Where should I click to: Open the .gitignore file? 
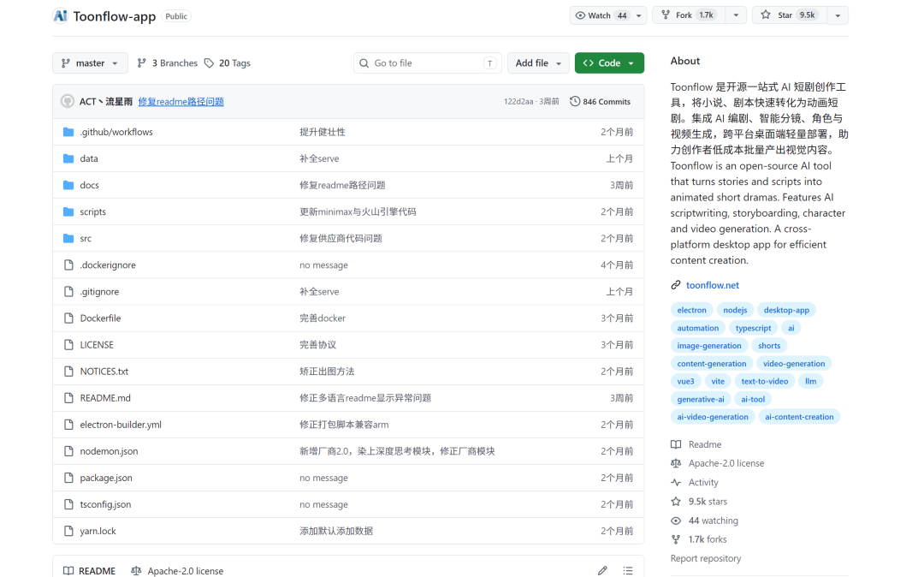click(x=99, y=292)
